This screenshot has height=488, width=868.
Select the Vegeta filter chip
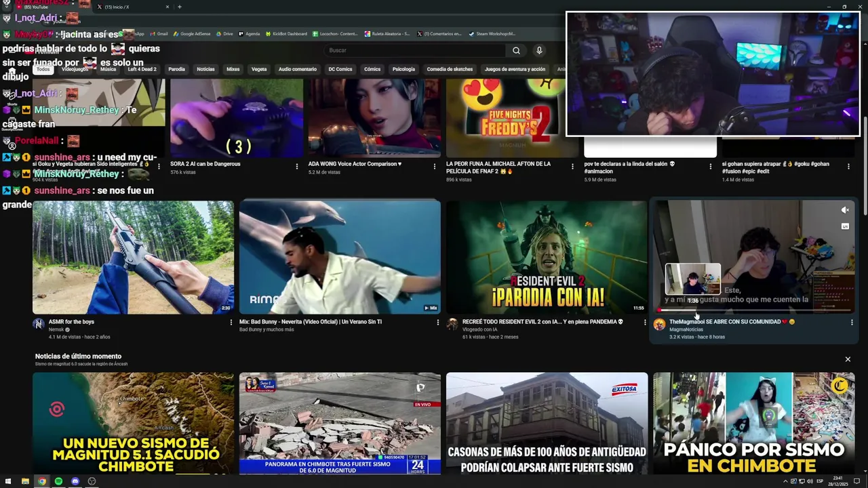click(259, 69)
